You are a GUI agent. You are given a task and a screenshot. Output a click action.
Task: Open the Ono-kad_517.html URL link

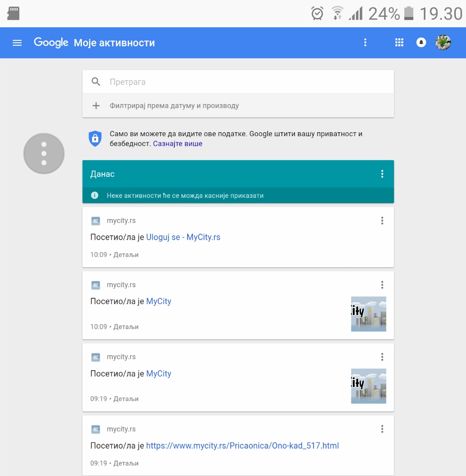[x=242, y=446]
